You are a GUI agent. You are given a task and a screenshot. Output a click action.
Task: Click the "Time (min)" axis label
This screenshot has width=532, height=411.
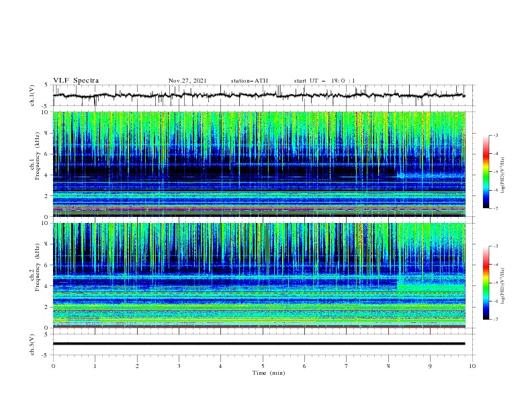pos(269,373)
